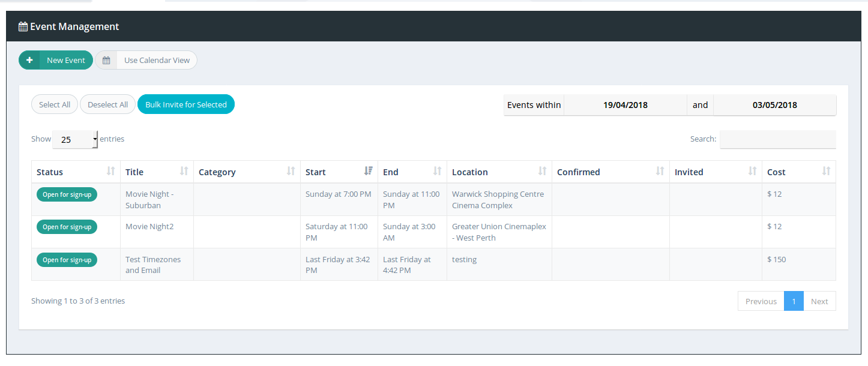
Task: Sort table by Invited column arrows
Action: 752,172
